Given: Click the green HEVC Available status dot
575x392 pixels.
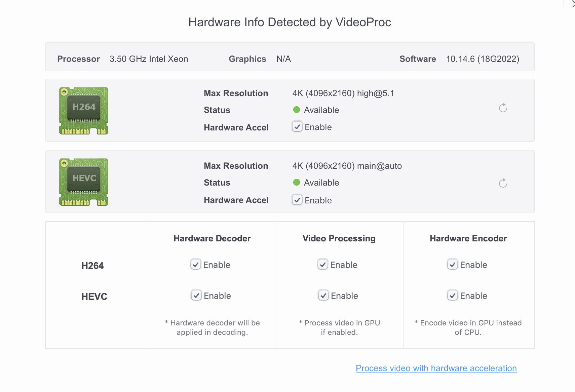Looking at the screenshot, I should [297, 182].
